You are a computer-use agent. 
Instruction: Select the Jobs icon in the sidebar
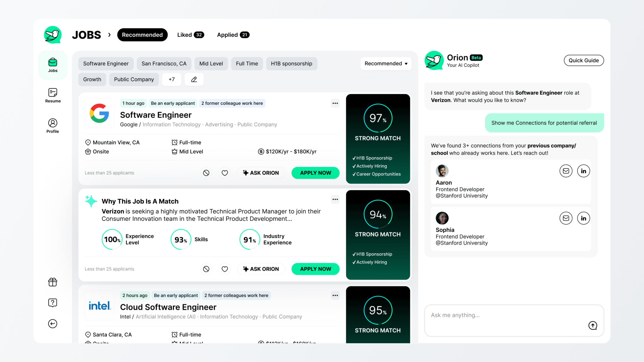(x=53, y=65)
